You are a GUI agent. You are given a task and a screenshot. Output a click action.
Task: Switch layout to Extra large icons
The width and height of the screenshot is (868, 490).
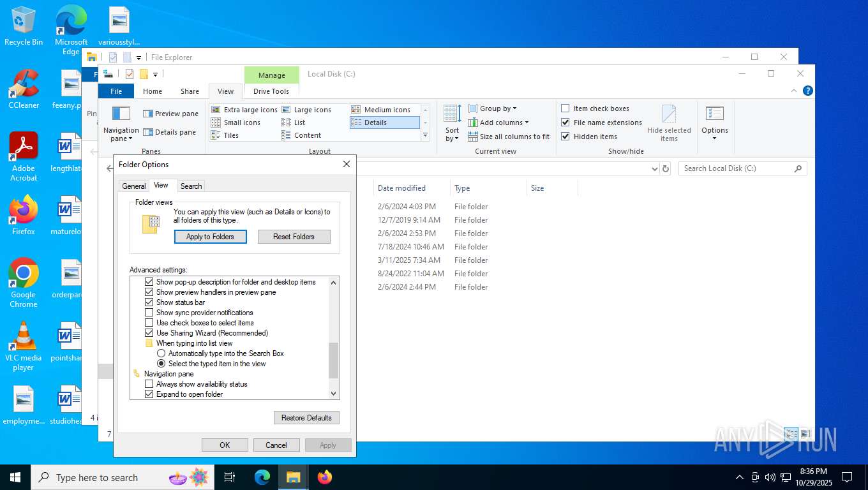pyautogui.click(x=244, y=110)
